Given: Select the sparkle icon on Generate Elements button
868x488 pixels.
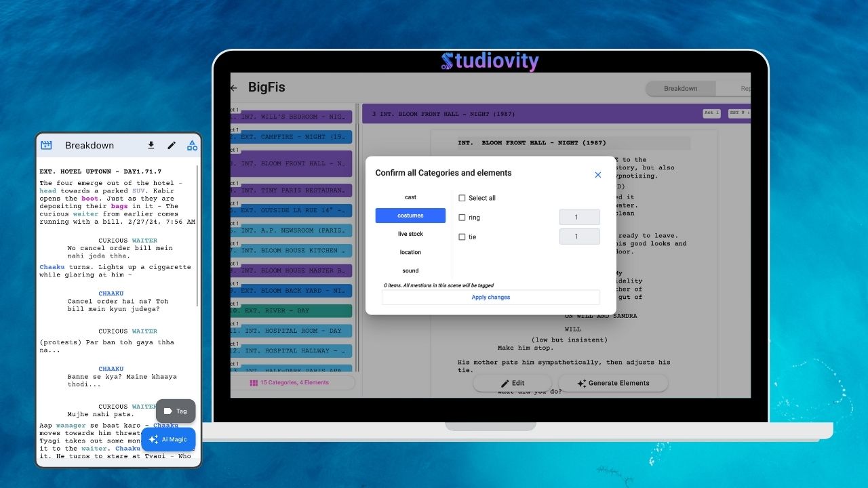Looking at the screenshot, I should coord(580,383).
